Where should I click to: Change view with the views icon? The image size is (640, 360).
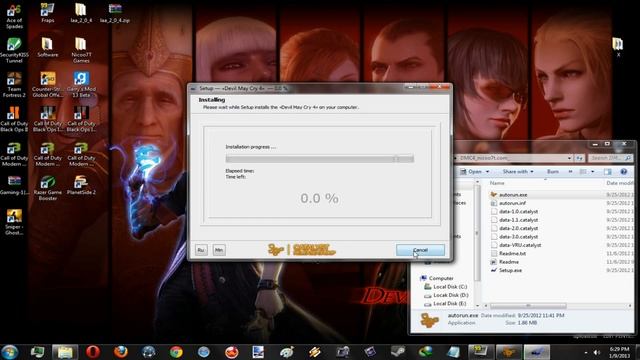coord(583,172)
